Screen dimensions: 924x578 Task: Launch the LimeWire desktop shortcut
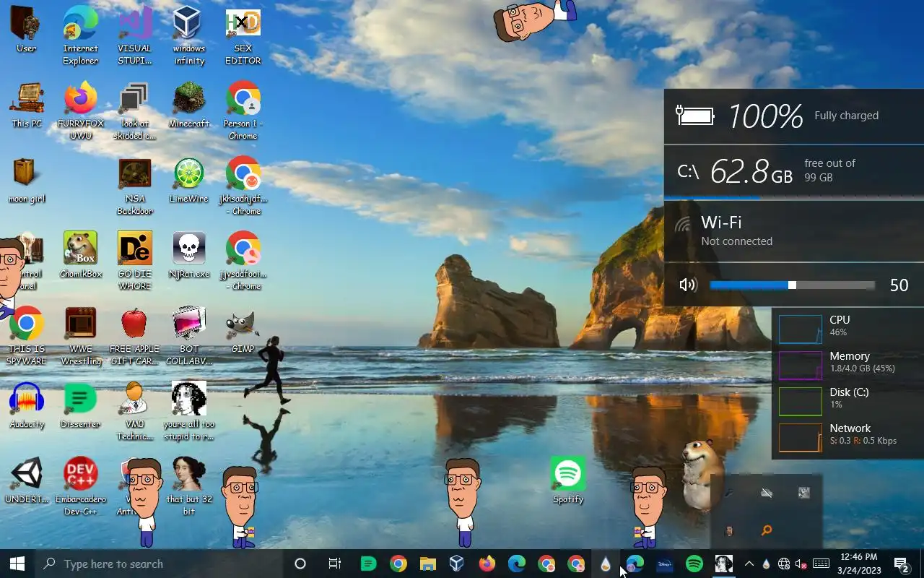(189, 180)
